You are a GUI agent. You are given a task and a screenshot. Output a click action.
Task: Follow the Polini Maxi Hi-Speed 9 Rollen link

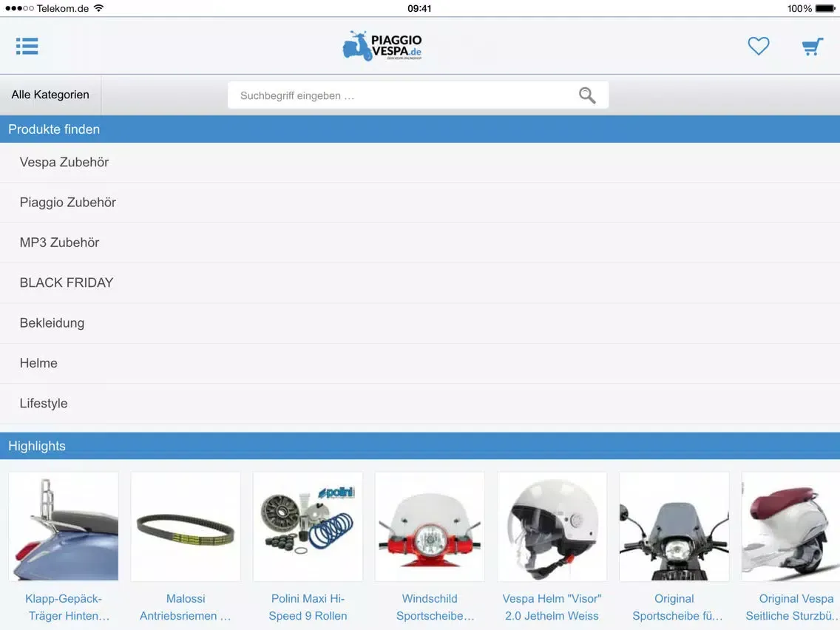pos(308,607)
